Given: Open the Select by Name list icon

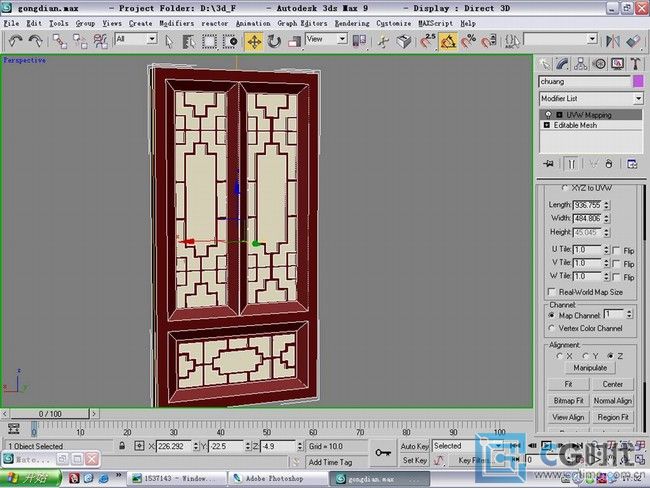Looking at the screenshot, I should click(x=189, y=41).
